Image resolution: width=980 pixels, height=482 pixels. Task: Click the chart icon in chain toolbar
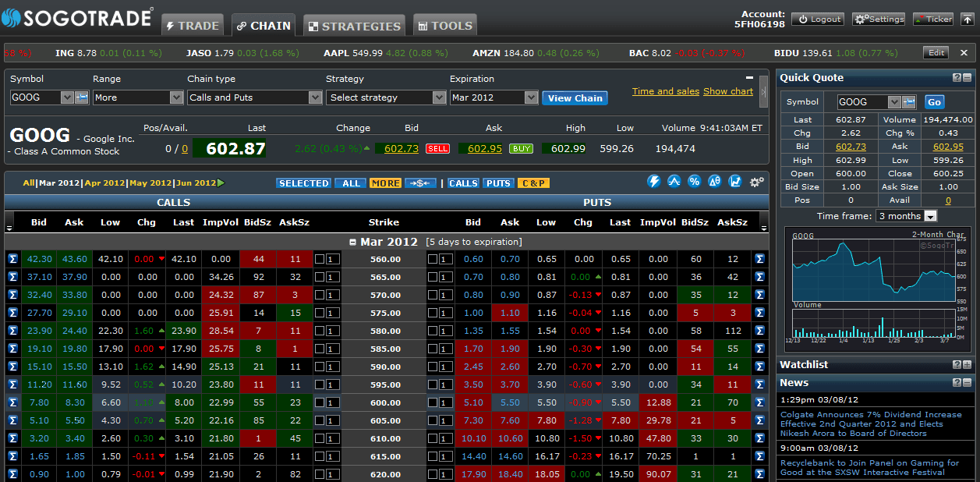pos(734,182)
